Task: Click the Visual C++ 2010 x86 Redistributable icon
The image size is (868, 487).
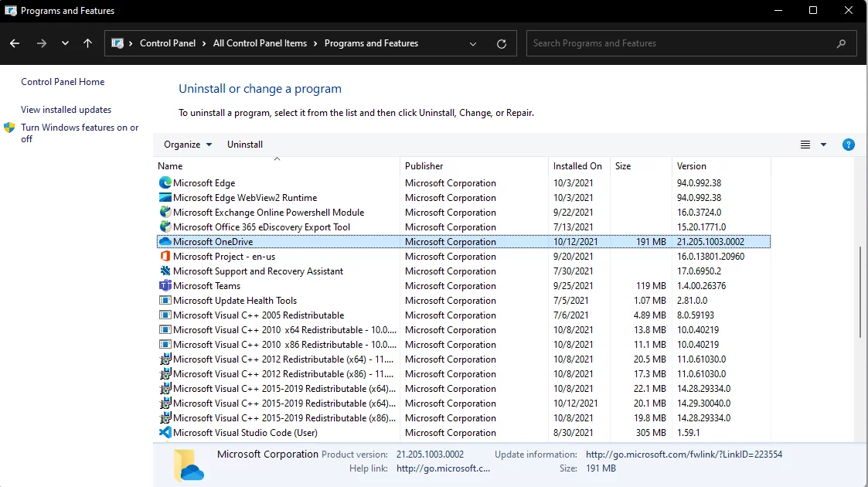Action: pos(165,344)
